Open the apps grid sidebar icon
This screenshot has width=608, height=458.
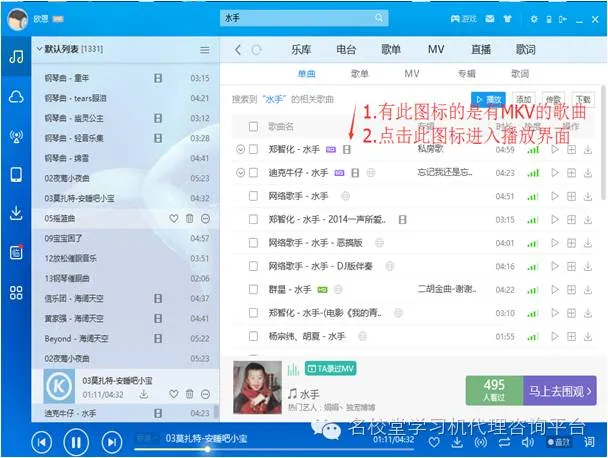(16, 292)
